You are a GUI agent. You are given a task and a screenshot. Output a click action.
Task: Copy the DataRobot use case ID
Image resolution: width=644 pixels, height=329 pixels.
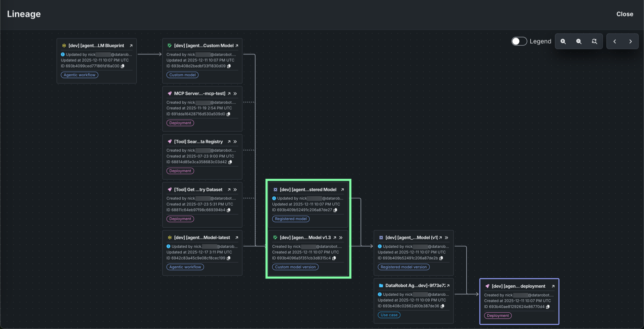point(442,306)
